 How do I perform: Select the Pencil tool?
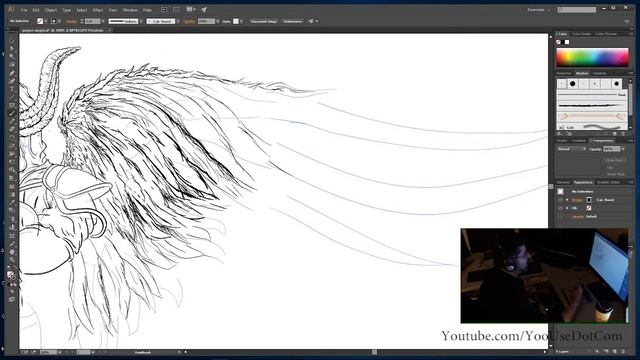[12, 122]
